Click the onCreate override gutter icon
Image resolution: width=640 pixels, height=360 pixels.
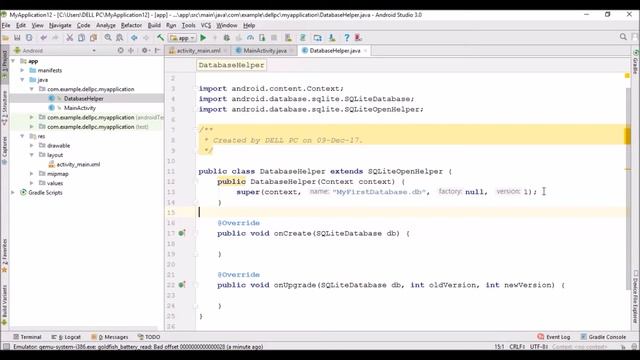182,233
